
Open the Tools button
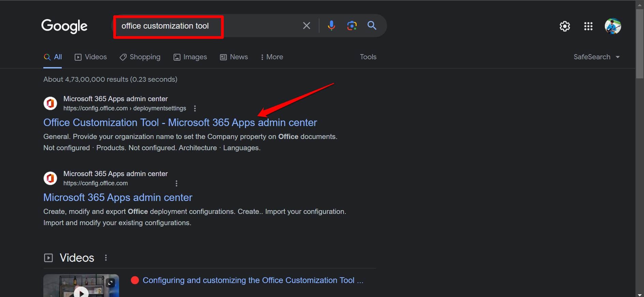[x=368, y=57]
